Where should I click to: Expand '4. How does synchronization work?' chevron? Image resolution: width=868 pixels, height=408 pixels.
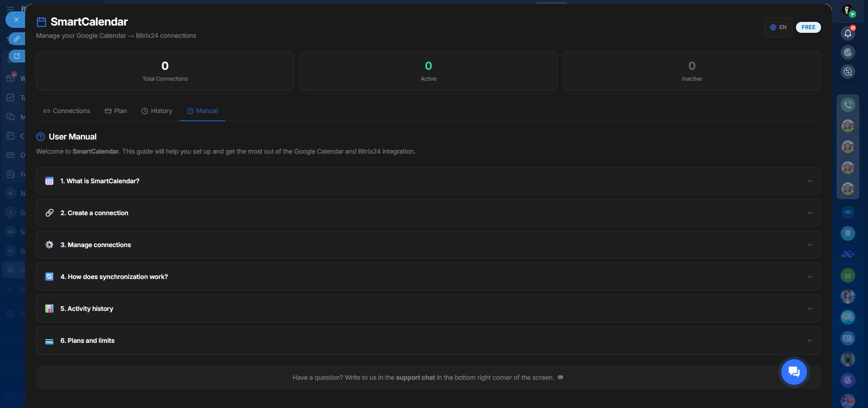pos(809,277)
